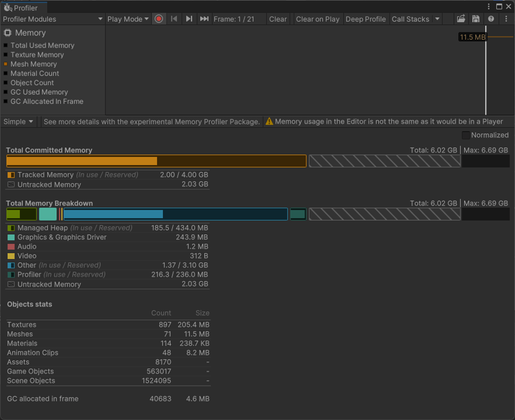Expand the Call Stacks options arrow
Screen dimensions: 515x420
tap(437, 19)
